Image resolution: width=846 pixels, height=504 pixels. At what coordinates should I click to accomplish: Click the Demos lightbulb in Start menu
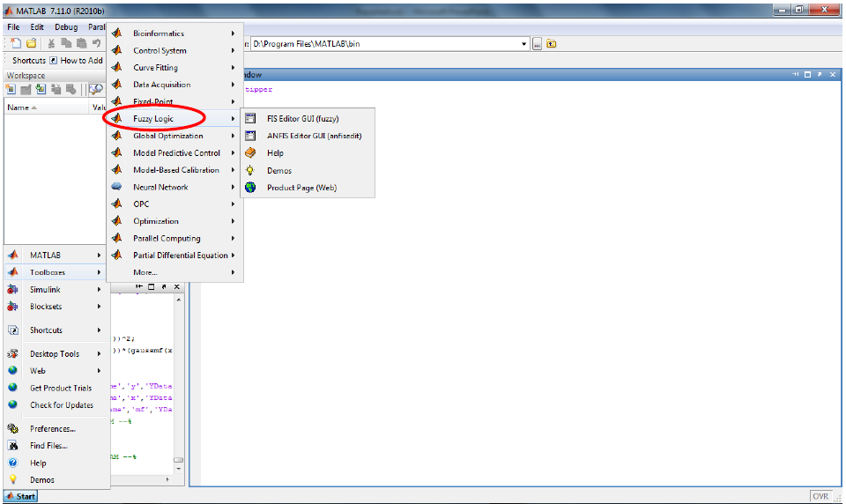pos(13,479)
